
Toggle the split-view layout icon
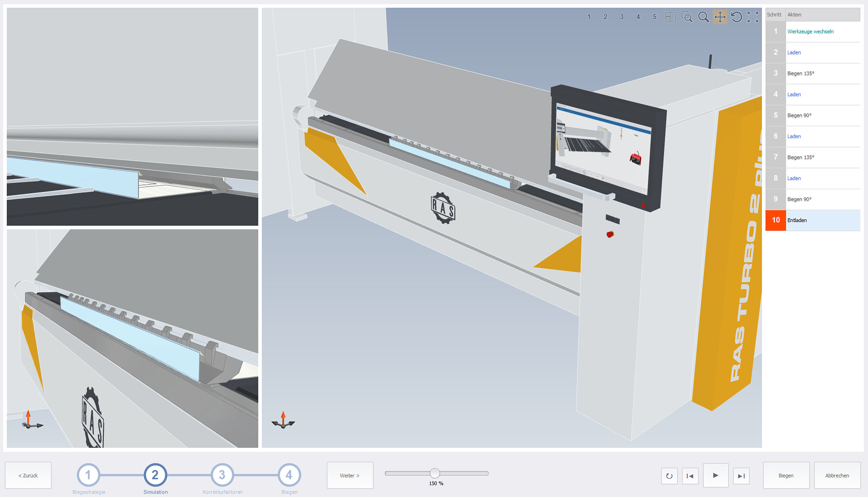pyautogui.click(x=670, y=17)
